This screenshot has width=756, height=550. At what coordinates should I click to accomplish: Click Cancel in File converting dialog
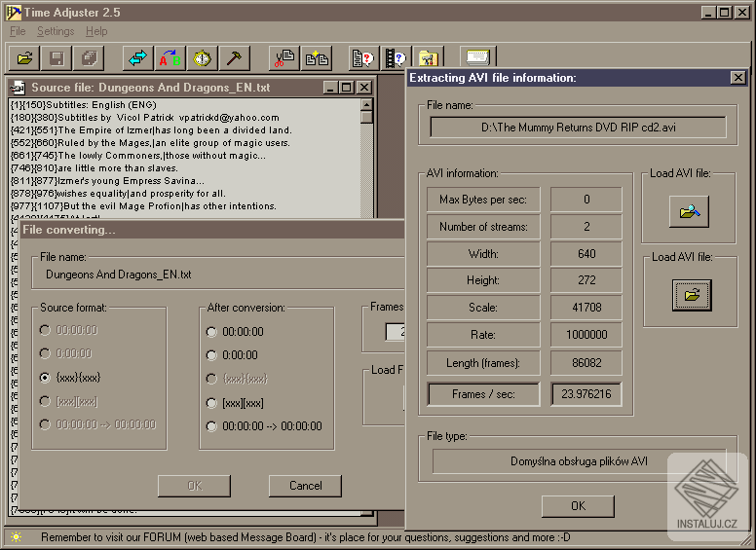305,486
